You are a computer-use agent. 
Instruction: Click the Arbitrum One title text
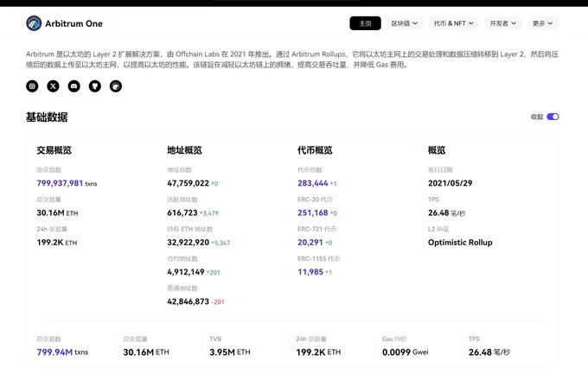[x=73, y=23]
